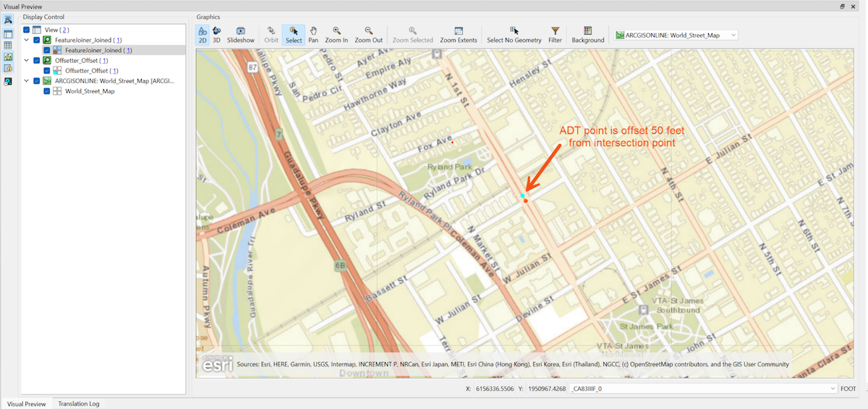Click the World_Street_Map layer grid icon
The width and height of the screenshot is (868, 409).
point(57,91)
